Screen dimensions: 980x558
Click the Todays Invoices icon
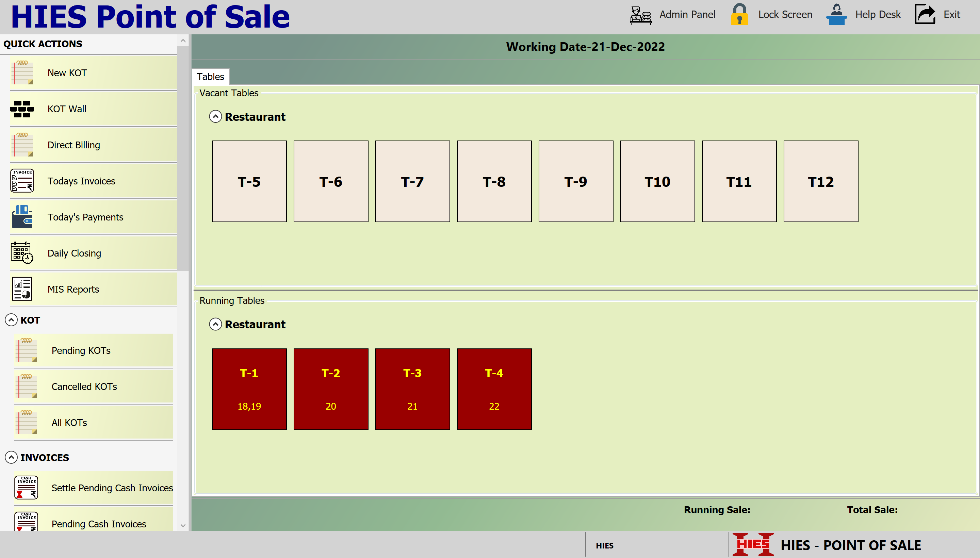click(22, 181)
